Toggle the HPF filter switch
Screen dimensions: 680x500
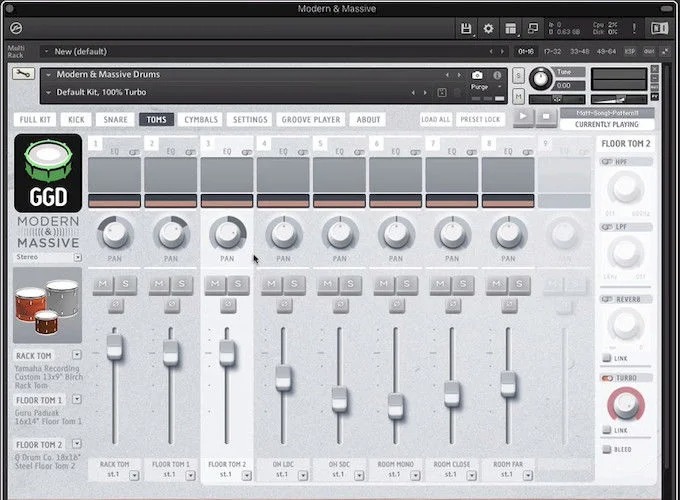coord(608,163)
